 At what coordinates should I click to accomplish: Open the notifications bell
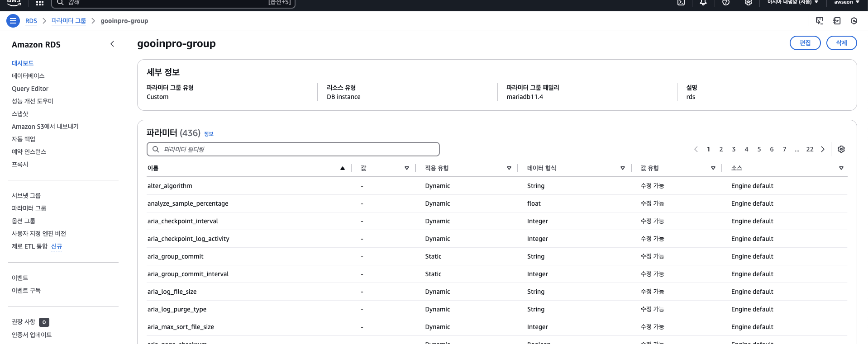(x=703, y=3)
